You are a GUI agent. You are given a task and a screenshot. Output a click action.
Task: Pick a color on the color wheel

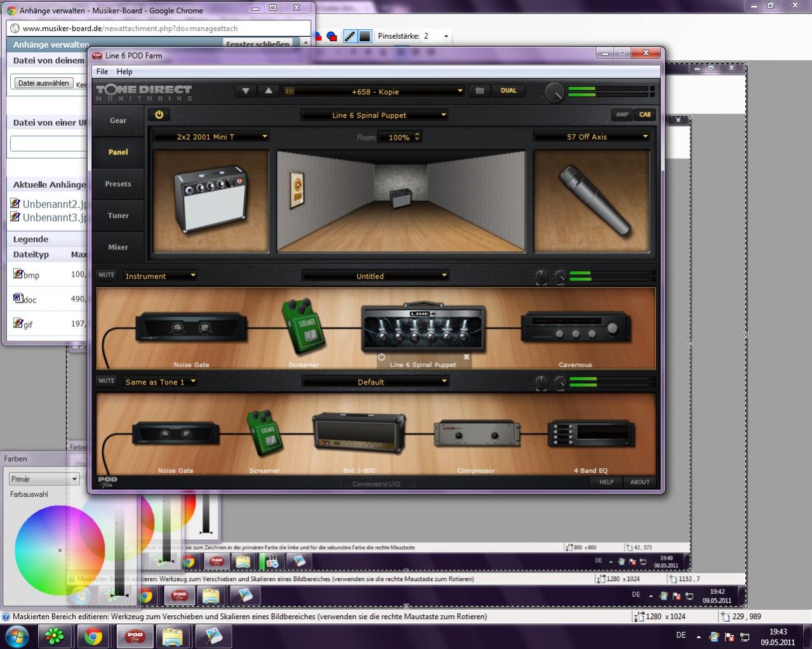(60, 550)
